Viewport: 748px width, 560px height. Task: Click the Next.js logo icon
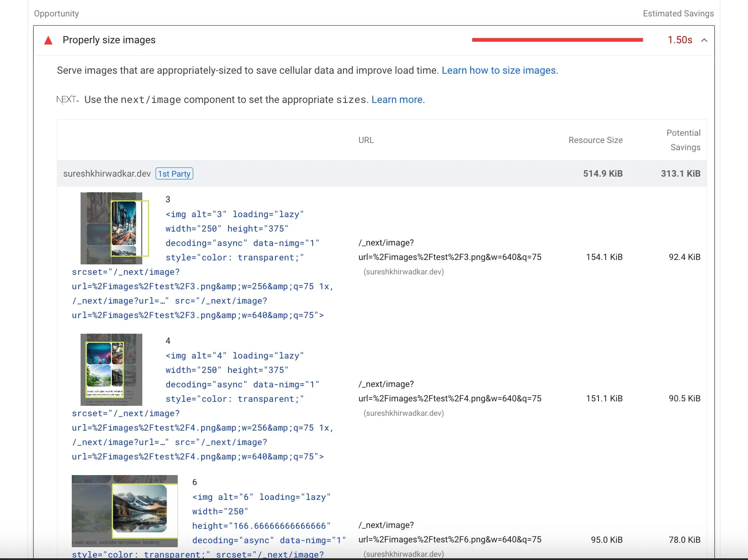click(x=67, y=99)
